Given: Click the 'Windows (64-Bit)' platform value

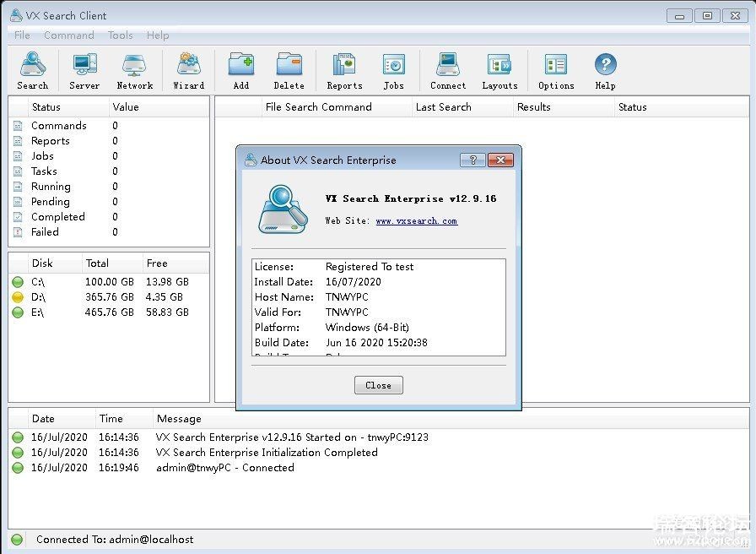Looking at the screenshot, I should coord(367,328).
